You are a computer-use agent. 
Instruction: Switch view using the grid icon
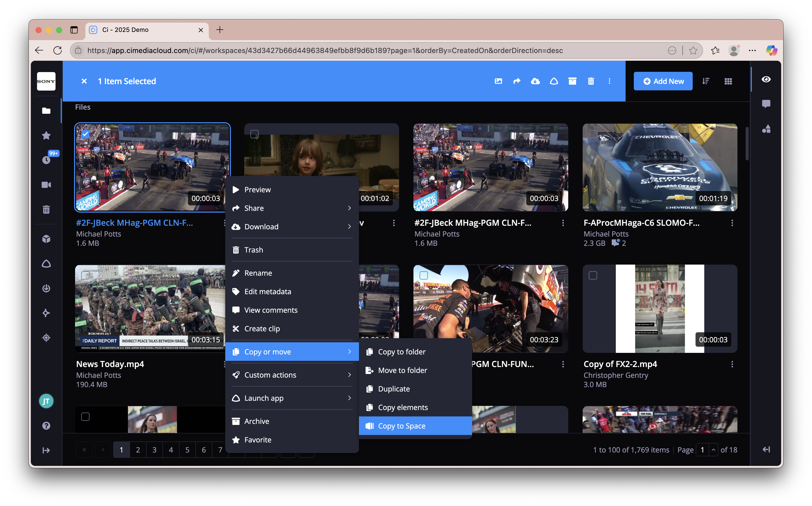coord(728,81)
